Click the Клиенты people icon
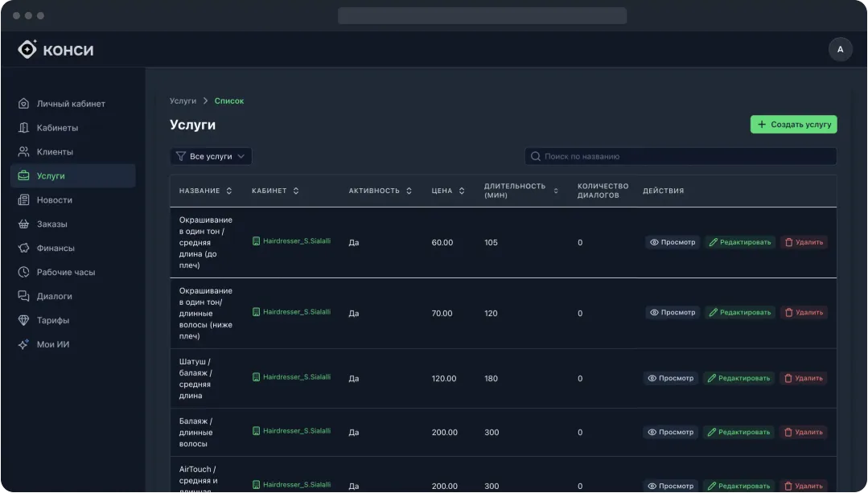This screenshot has width=868, height=493. click(x=24, y=152)
